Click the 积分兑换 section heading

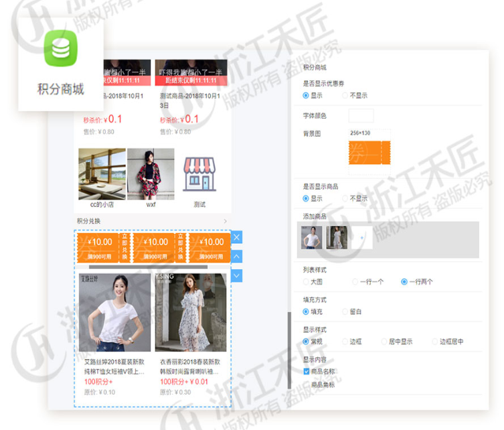coord(89,221)
